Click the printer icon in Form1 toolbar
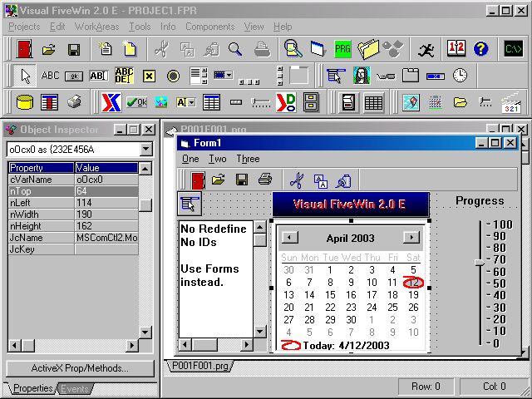Screen dimensions: 532x399 [x=264, y=179]
